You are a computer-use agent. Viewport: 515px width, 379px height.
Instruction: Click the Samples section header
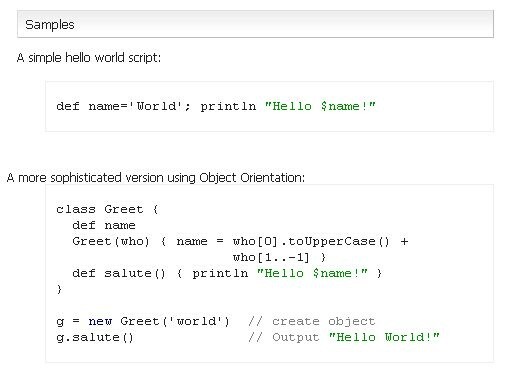255,24
